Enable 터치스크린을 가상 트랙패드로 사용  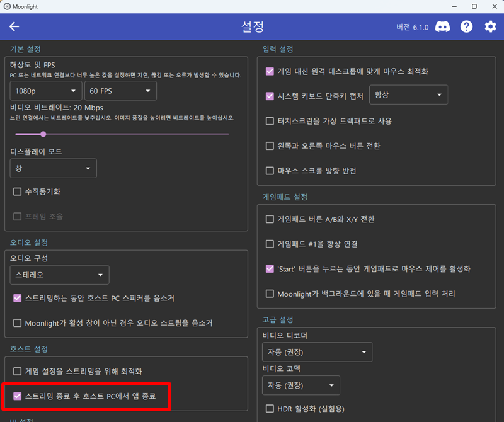point(270,121)
